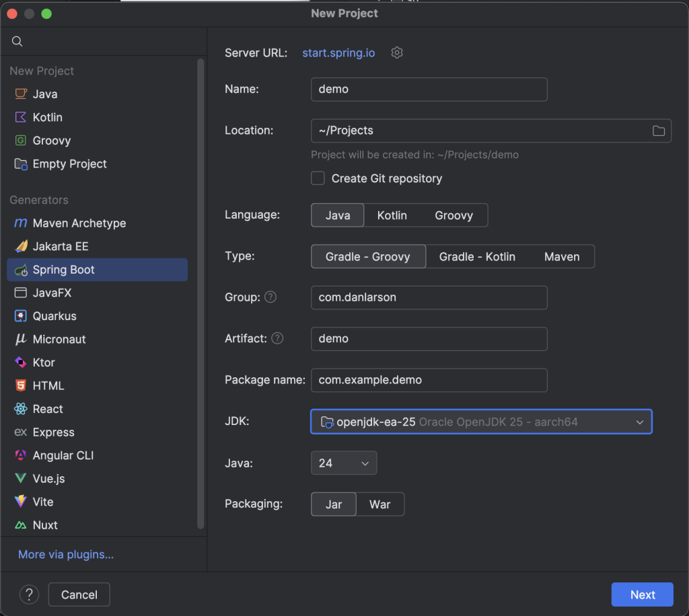689x616 pixels.
Task: Click the generators list scrollbar
Action: (x=201, y=294)
